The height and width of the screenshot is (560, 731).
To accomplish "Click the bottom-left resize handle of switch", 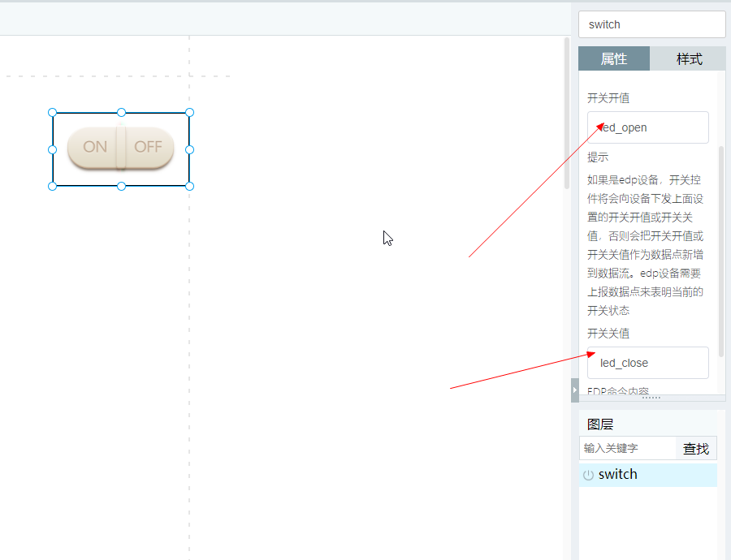I will 52,187.
